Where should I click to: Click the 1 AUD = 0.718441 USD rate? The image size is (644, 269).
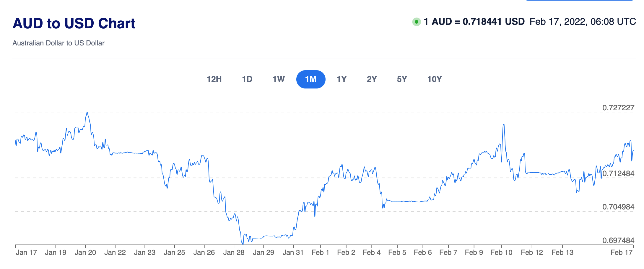(x=474, y=22)
